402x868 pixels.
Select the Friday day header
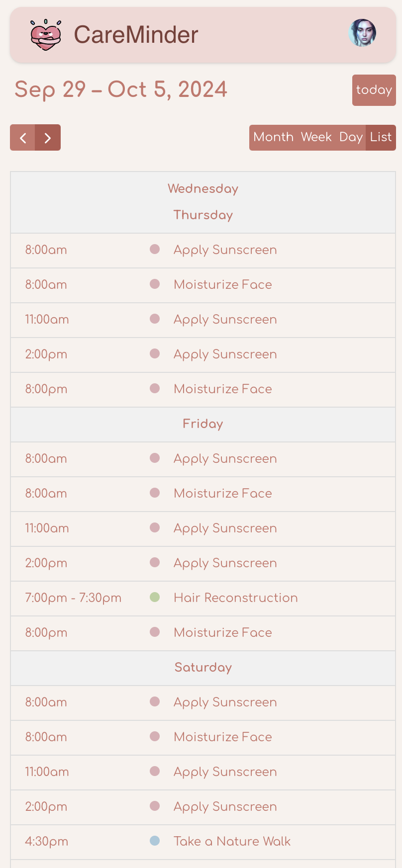(203, 424)
